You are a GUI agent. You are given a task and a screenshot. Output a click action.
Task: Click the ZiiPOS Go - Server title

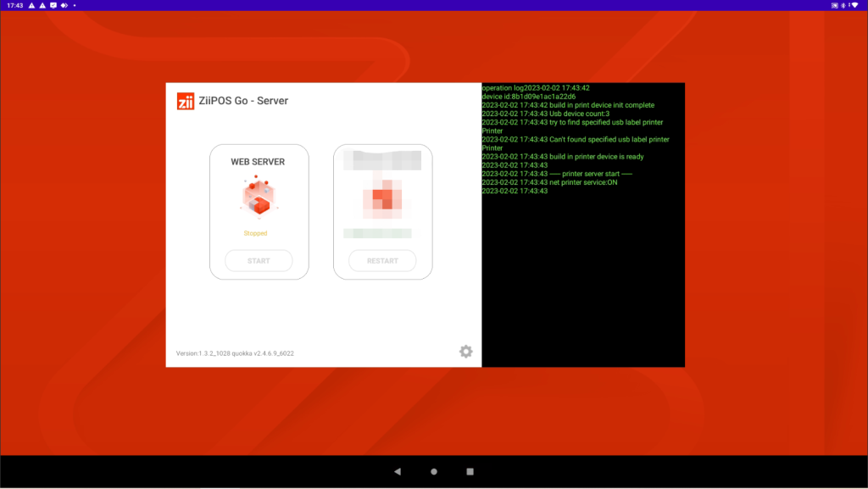coord(244,101)
